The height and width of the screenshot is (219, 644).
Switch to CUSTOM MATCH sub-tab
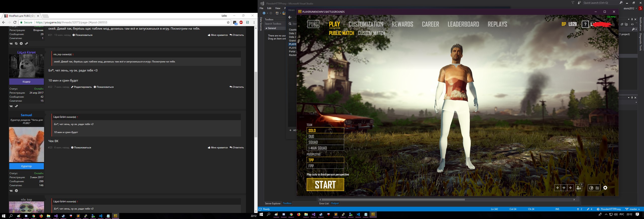[x=371, y=33]
